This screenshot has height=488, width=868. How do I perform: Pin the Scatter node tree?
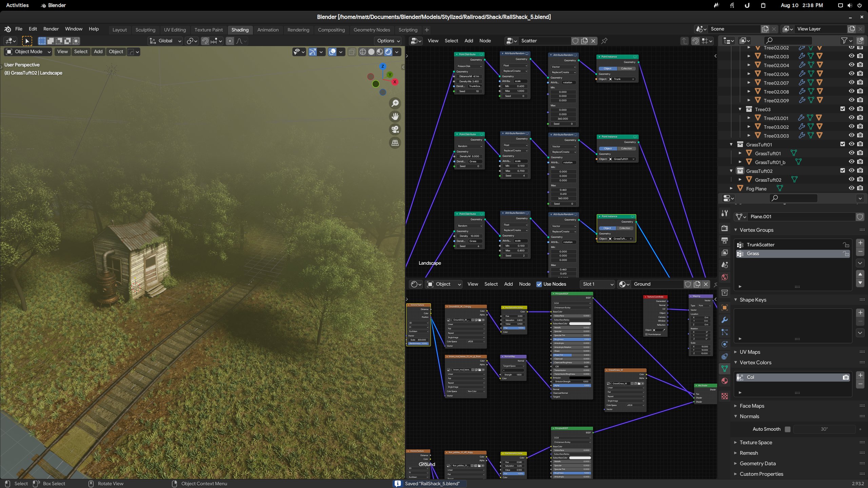click(x=604, y=41)
